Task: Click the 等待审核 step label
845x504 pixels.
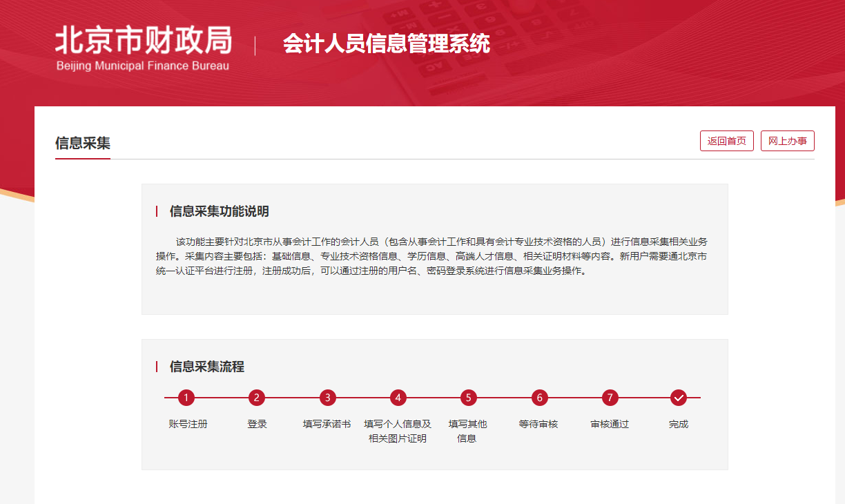Action: point(538,424)
